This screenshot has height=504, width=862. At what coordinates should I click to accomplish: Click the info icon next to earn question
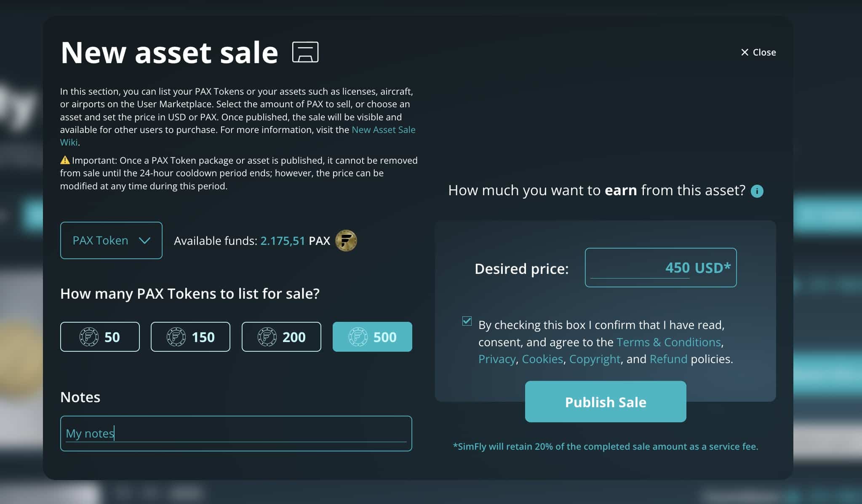pyautogui.click(x=757, y=191)
